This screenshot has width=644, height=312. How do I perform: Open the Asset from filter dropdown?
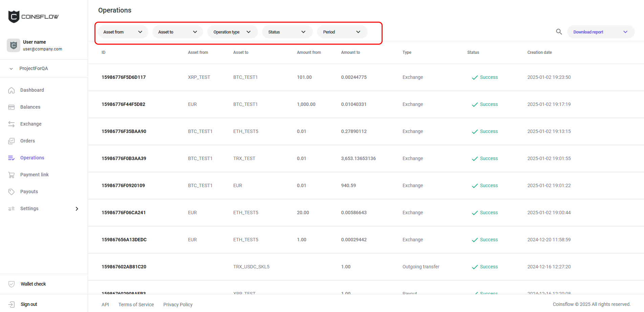click(x=123, y=32)
